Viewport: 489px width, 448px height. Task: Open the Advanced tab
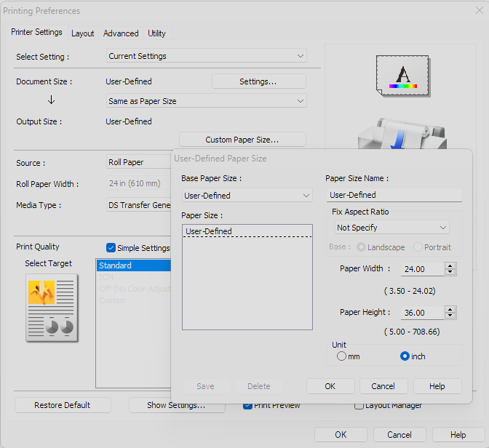pos(121,33)
